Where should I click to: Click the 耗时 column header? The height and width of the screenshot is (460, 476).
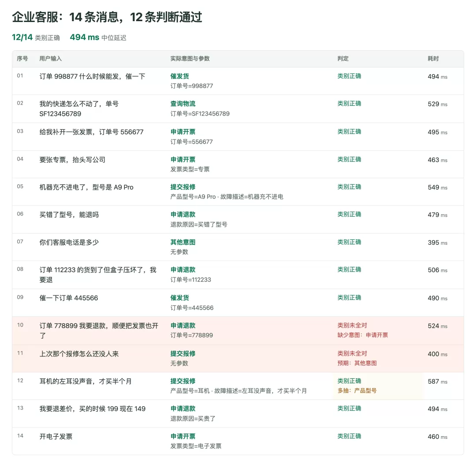coord(433,59)
